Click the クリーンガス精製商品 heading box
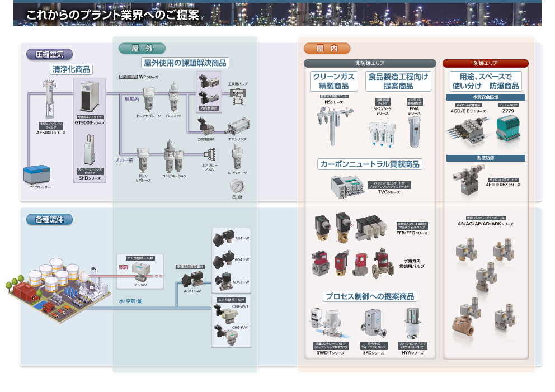555x392 pixels. [x=334, y=82]
